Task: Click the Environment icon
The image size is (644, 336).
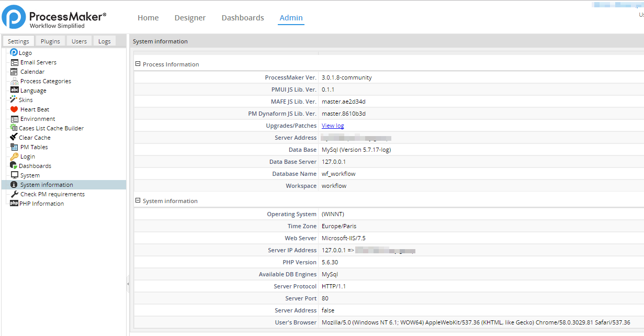Action: [x=14, y=119]
